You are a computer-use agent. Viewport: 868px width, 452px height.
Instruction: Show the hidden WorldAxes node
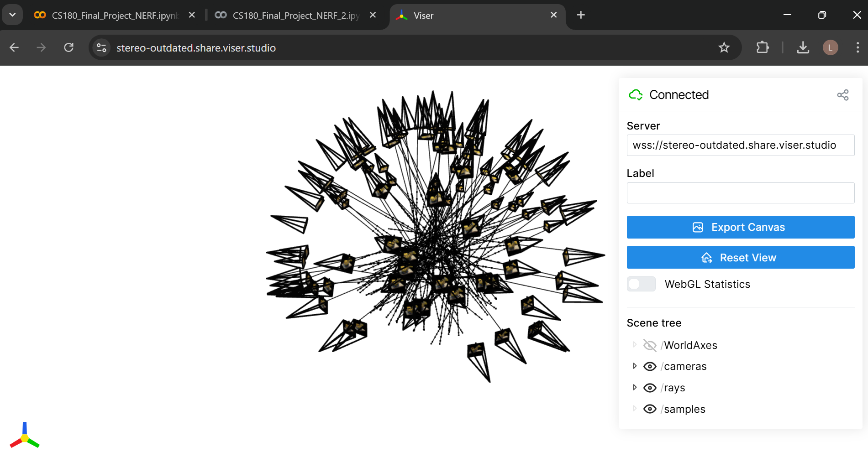click(x=649, y=345)
